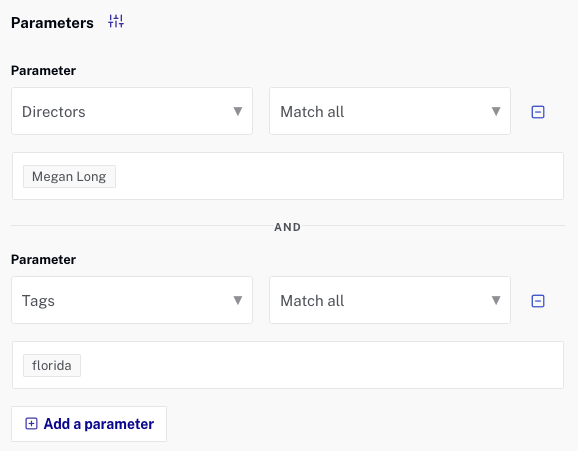Click the arrow on Directors' Match all dropdown
Image resolution: width=578 pixels, height=451 pixels.
pos(496,111)
